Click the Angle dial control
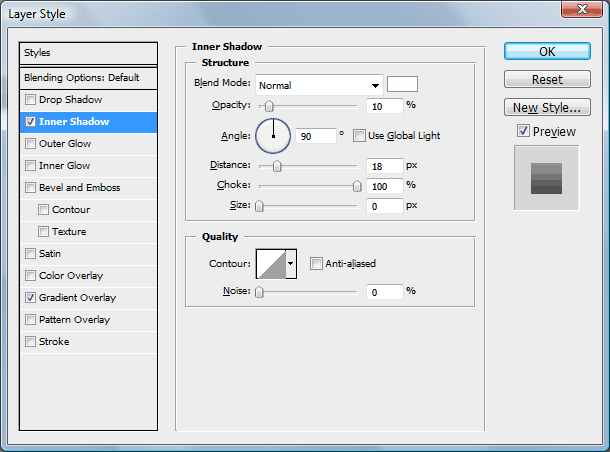 272,135
